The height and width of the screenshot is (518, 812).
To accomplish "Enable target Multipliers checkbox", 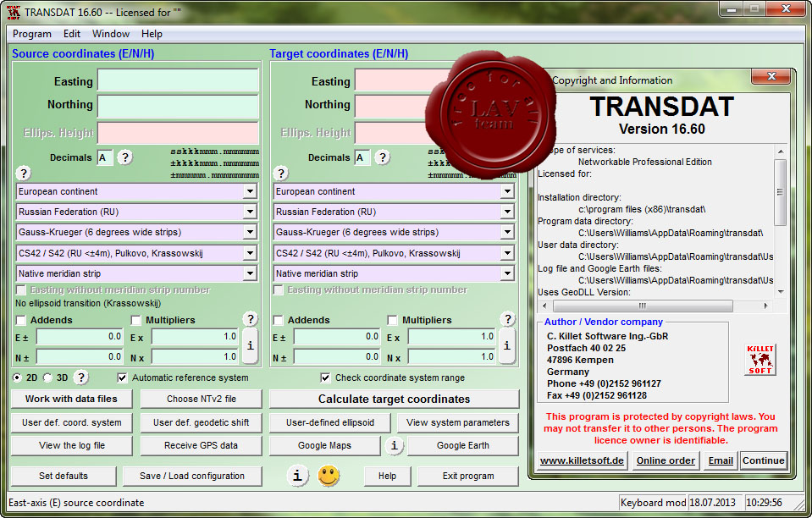I will click(x=393, y=320).
